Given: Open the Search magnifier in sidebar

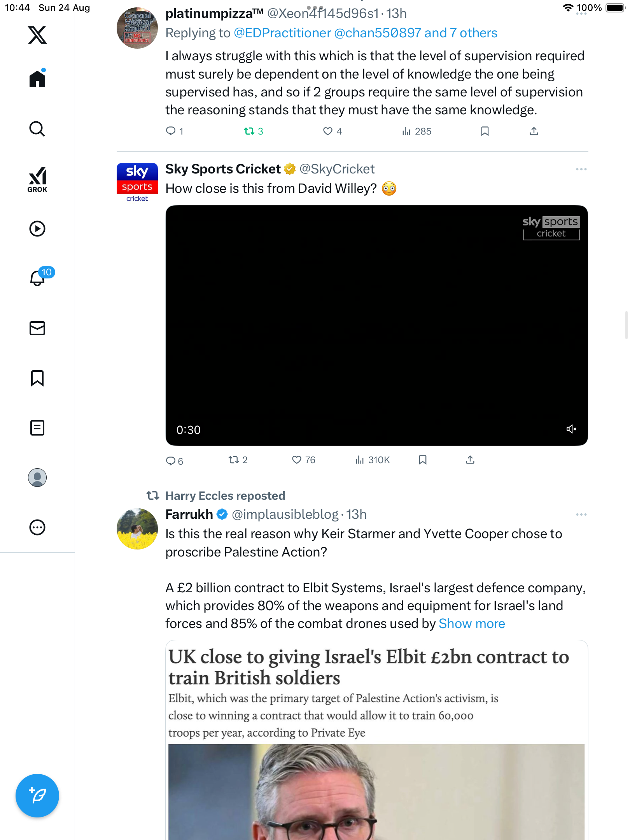Looking at the screenshot, I should click(37, 129).
